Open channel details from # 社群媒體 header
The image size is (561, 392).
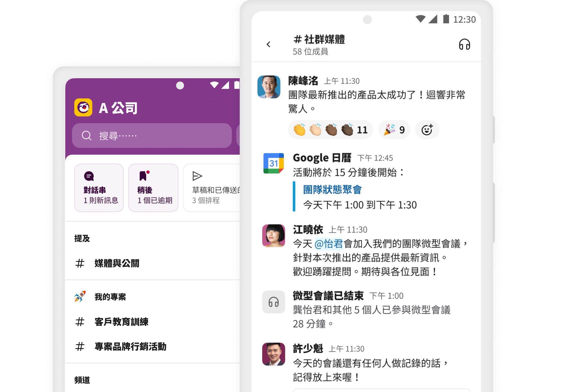[x=319, y=40]
